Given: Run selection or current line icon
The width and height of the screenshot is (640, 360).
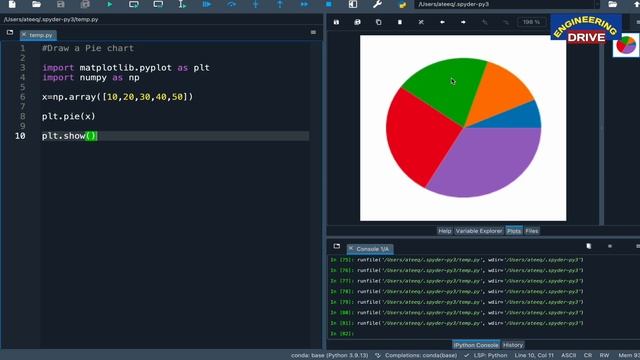Looking at the screenshot, I should coord(182,4).
